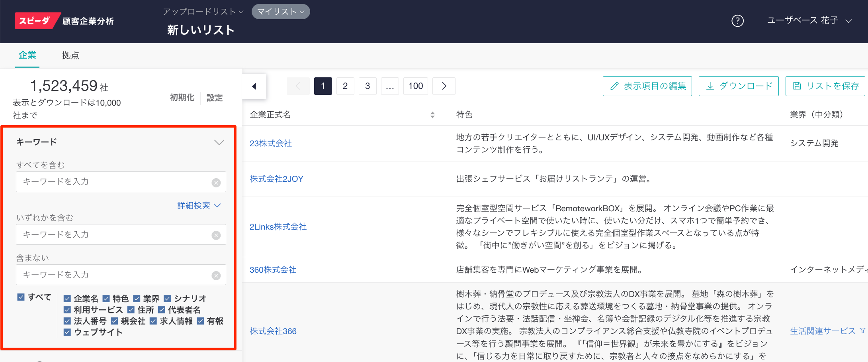
Task: Collapse the filter sidebar with the left arrow
Action: click(254, 86)
